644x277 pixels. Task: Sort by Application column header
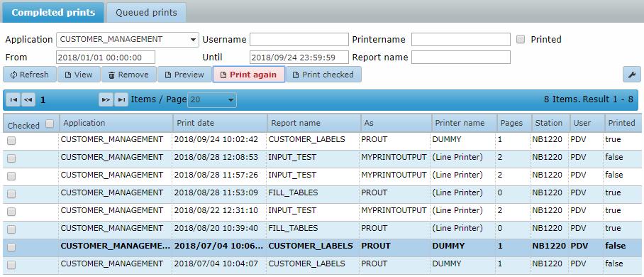coord(116,123)
